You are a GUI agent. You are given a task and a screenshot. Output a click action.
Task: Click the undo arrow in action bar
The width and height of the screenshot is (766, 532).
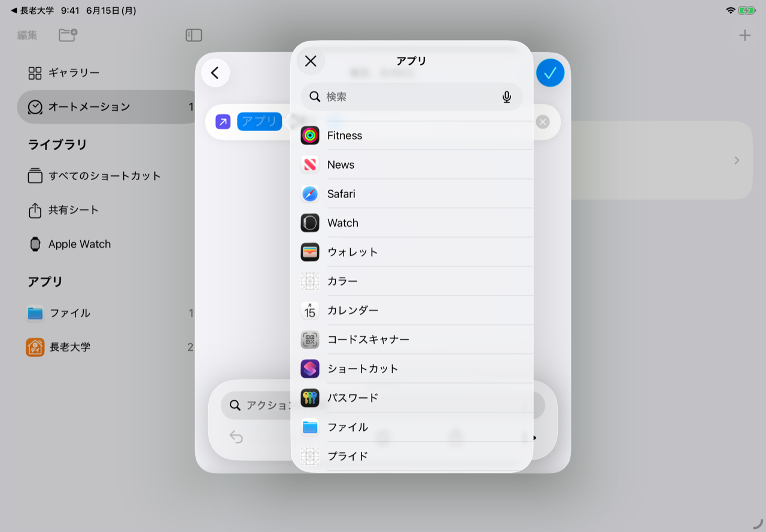point(236,437)
